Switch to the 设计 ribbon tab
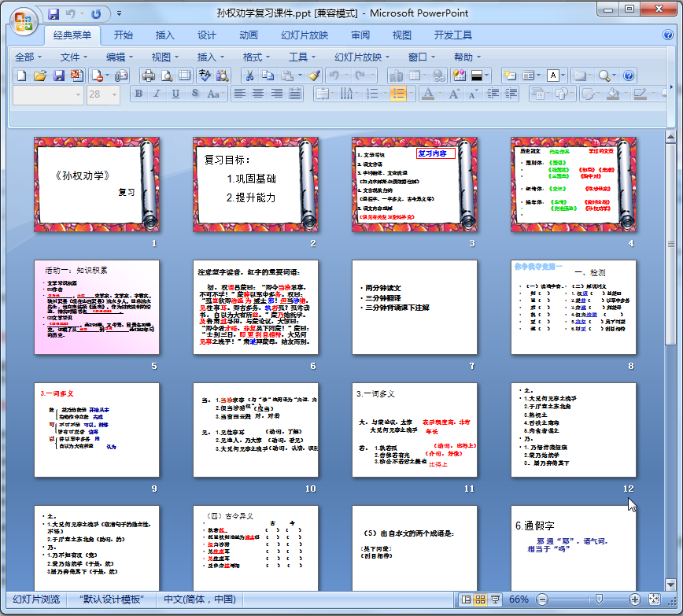 [x=206, y=35]
